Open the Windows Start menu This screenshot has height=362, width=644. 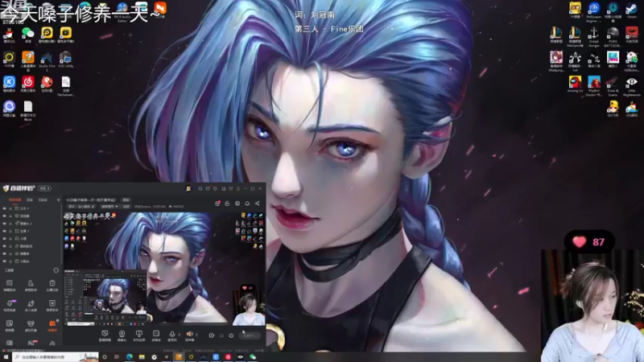[x=6, y=357]
